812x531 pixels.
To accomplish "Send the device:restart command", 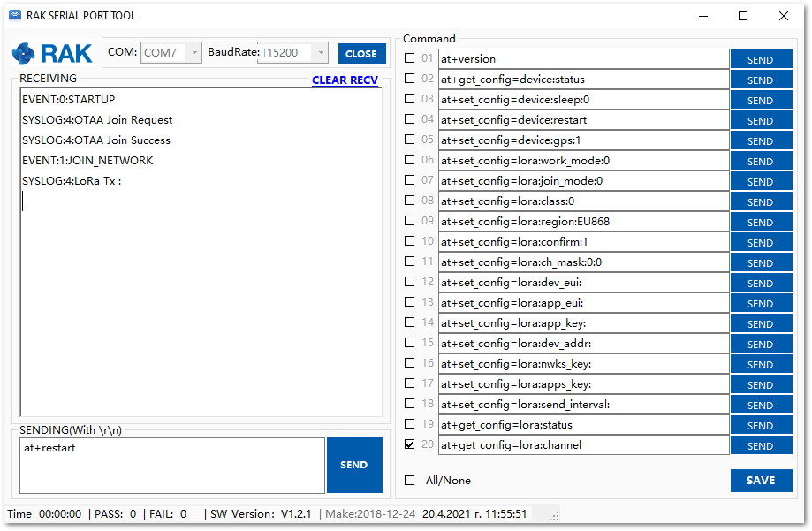I will [x=760, y=121].
